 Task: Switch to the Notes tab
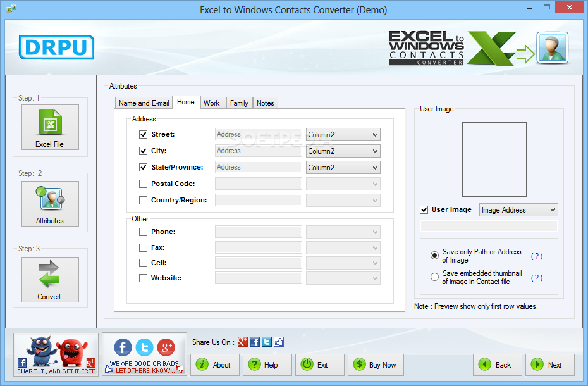[x=266, y=103]
